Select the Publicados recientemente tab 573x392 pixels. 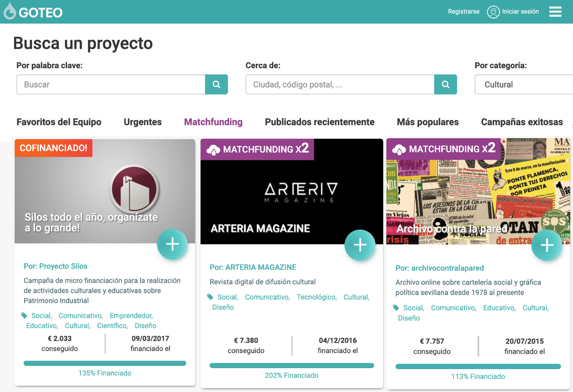(319, 122)
